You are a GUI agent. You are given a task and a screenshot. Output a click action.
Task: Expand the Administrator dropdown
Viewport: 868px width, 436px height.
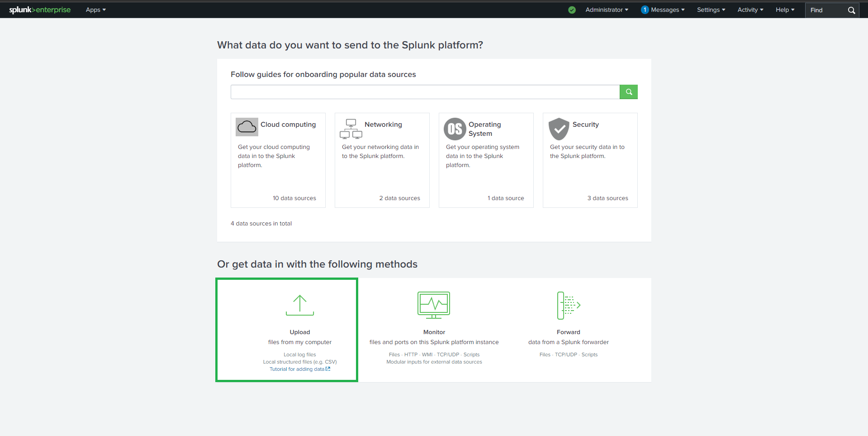click(607, 10)
